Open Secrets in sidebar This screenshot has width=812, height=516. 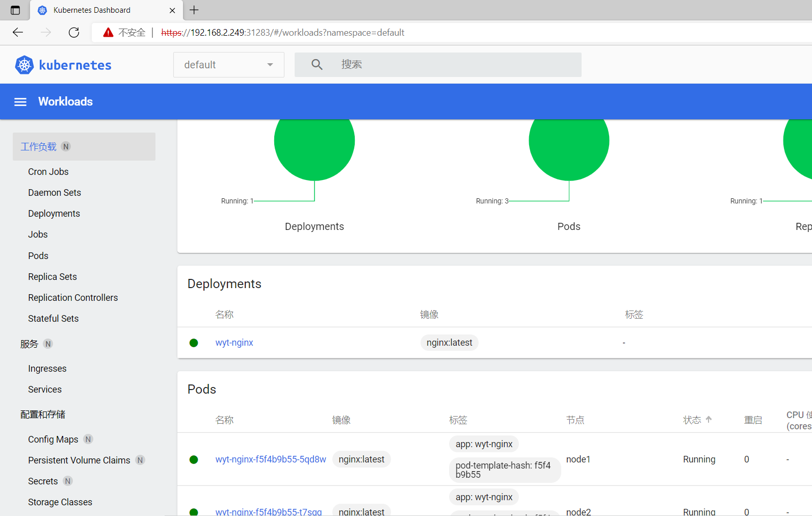click(x=43, y=481)
